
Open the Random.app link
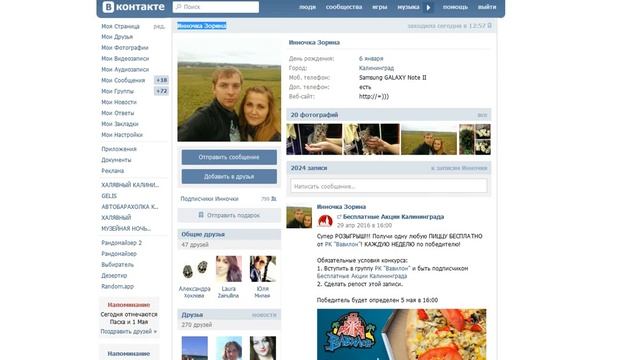click(118, 287)
